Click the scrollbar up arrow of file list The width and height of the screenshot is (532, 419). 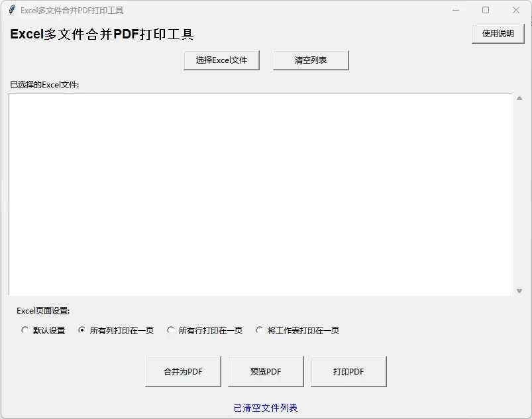(x=519, y=98)
